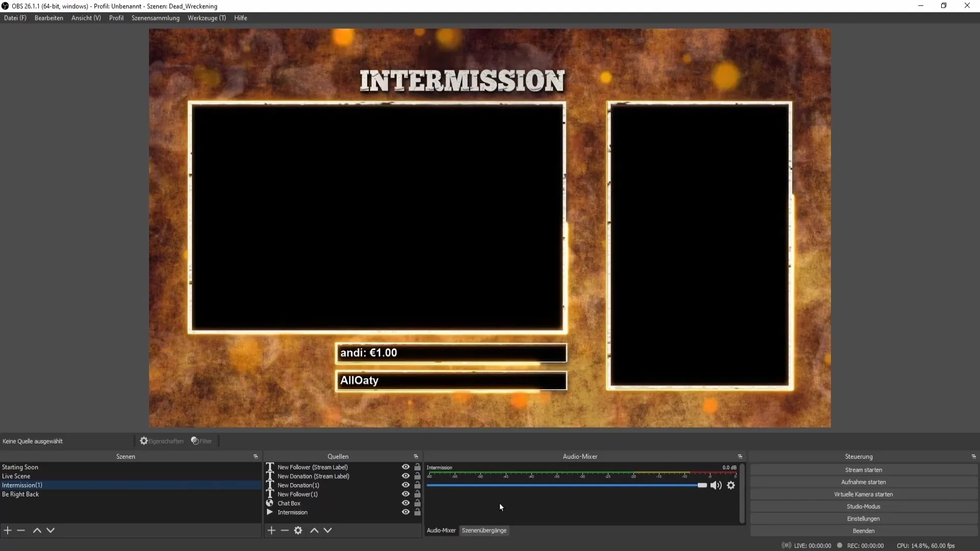The height and width of the screenshot is (551, 980).
Task: Click Stream starten button
Action: 864,470
